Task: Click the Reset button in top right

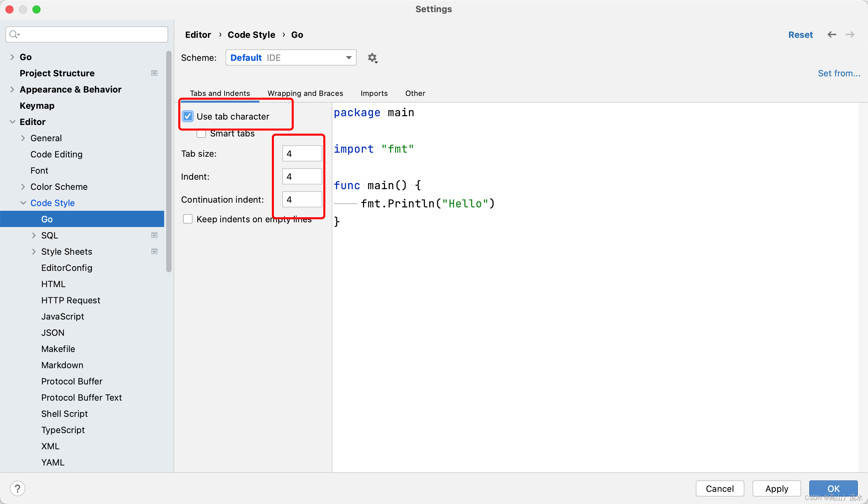Action: tap(801, 35)
